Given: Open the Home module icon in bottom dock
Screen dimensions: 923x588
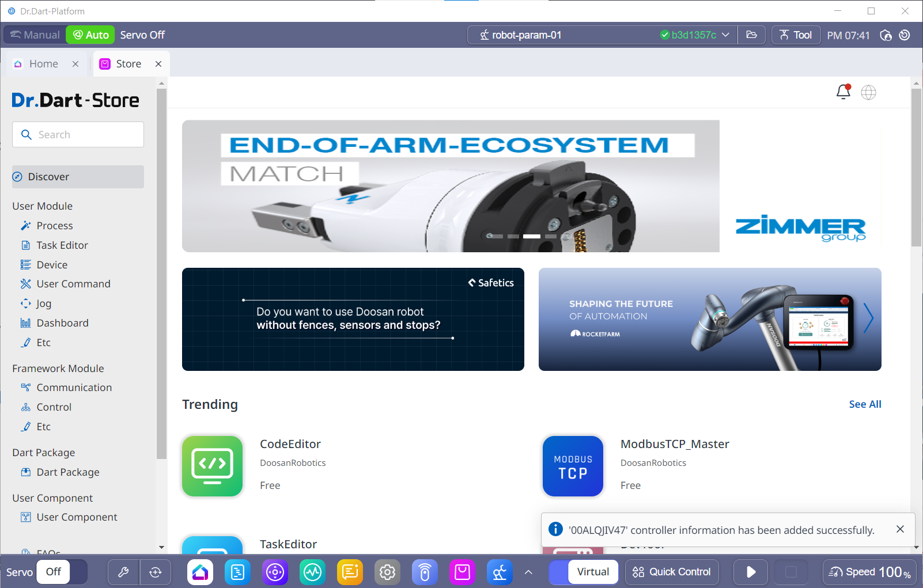Looking at the screenshot, I should (200, 572).
